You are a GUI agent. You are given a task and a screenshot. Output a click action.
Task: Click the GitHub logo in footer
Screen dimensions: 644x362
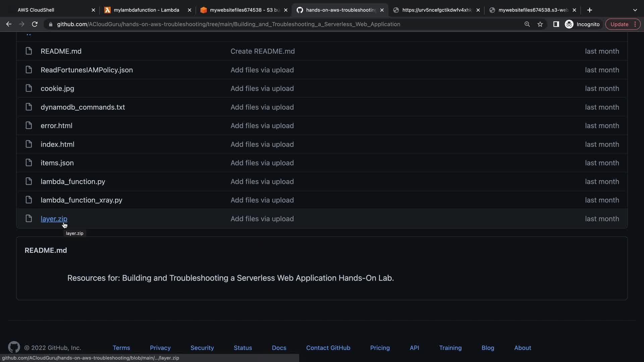coord(14,347)
